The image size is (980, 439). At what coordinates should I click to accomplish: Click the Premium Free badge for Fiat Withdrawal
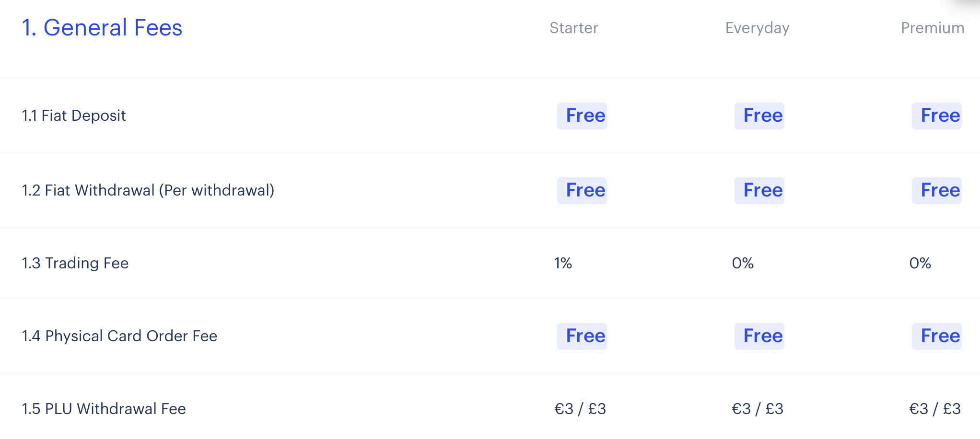click(936, 191)
